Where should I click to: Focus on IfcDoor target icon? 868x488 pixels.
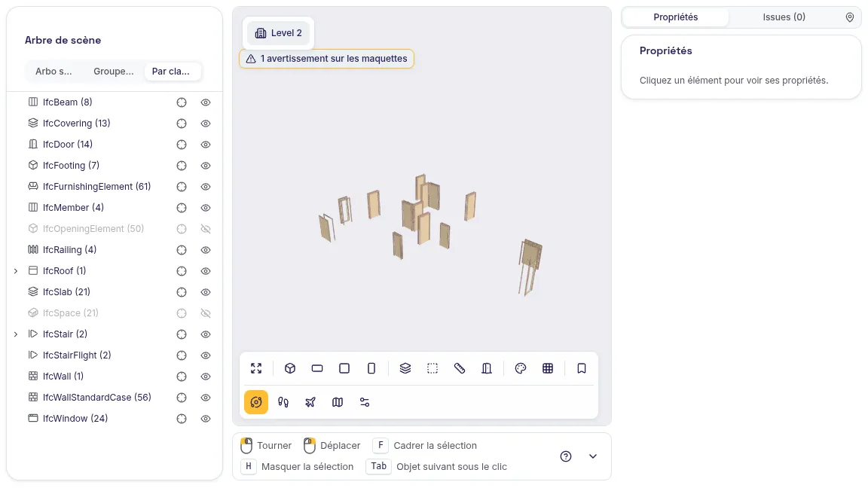(x=182, y=145)
